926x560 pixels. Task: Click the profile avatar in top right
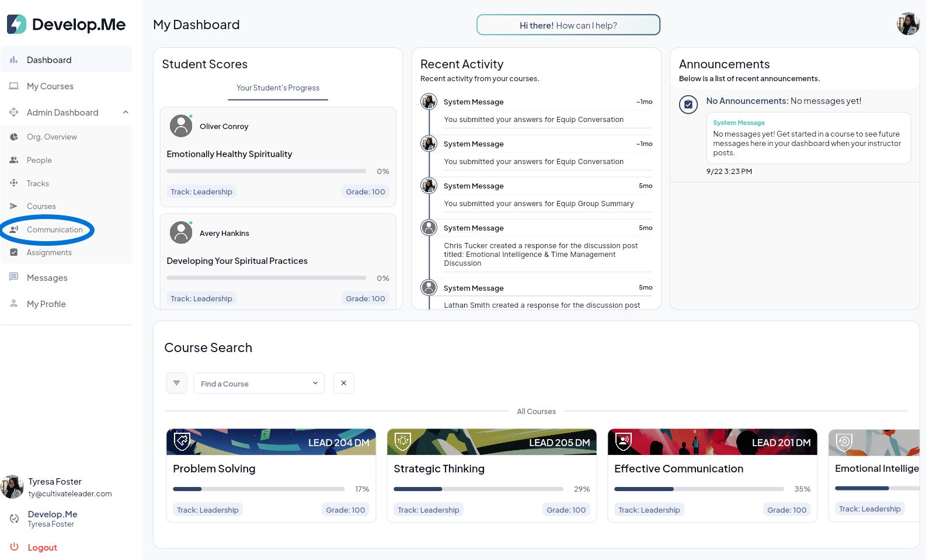click(x=908, y=24)
